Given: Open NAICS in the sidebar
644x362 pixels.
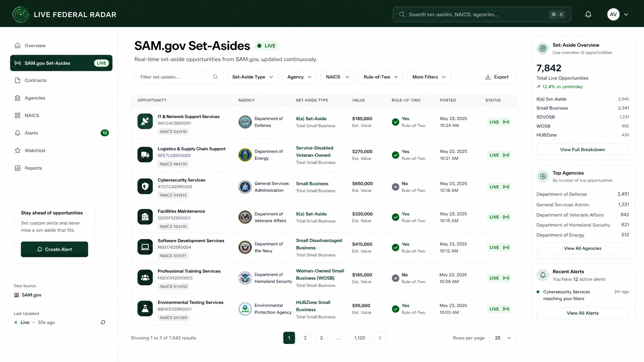Looking at the screenshot, I should [61, 115].
